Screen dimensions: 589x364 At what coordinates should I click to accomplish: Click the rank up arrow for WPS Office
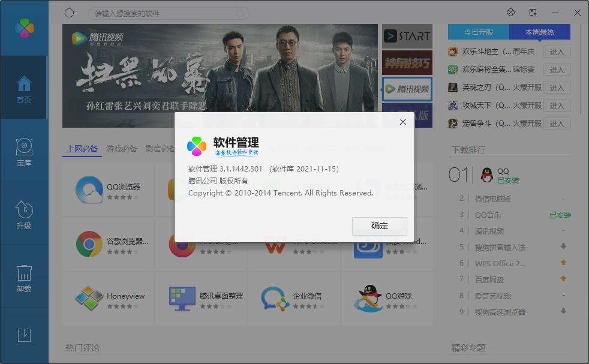point(563,263)
